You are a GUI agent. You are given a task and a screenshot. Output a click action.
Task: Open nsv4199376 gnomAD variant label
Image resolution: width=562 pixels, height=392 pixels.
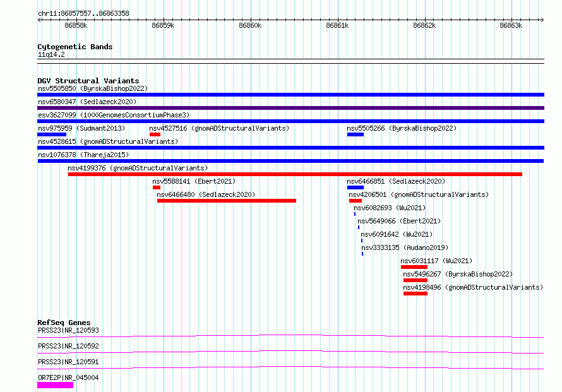click(138, 168)
